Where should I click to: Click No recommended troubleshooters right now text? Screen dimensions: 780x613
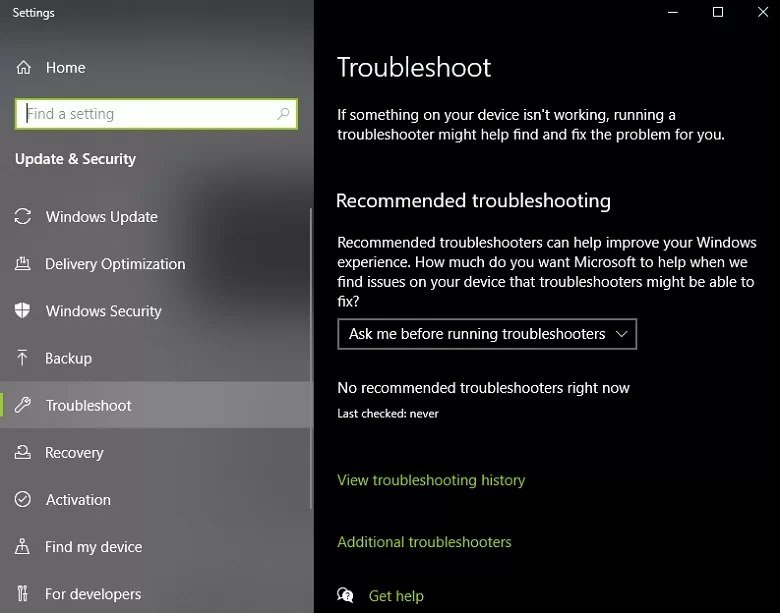coord(484,388)
